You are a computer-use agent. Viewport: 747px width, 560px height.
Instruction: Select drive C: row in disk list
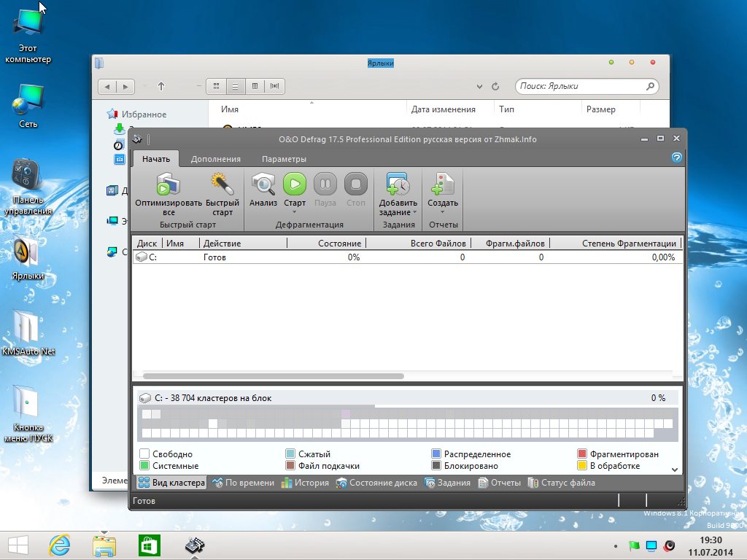point(407,257)
